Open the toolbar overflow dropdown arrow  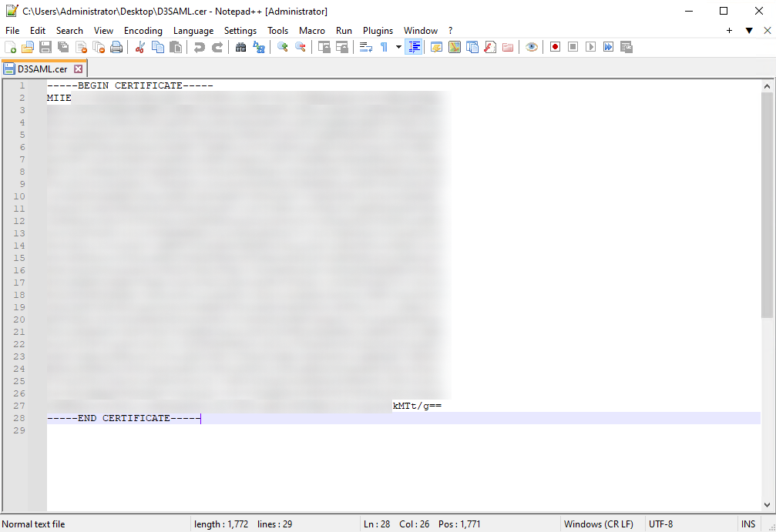(x=398, y=47)
